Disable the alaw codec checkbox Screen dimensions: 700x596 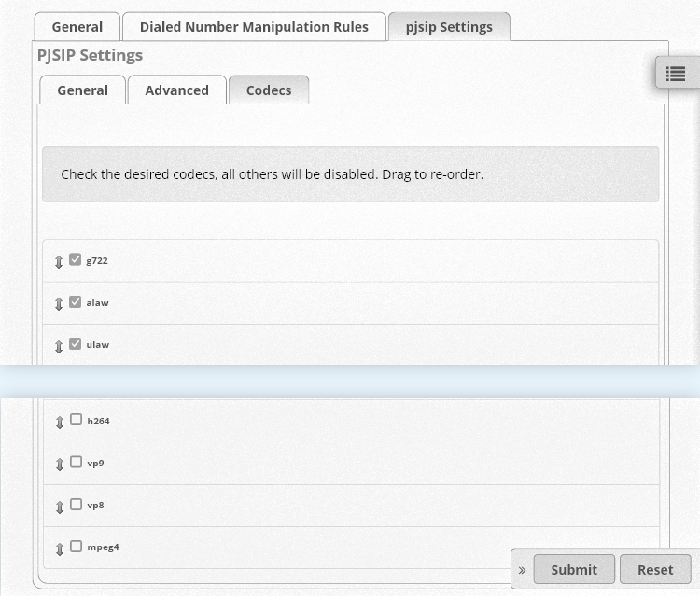coord(75,301)
